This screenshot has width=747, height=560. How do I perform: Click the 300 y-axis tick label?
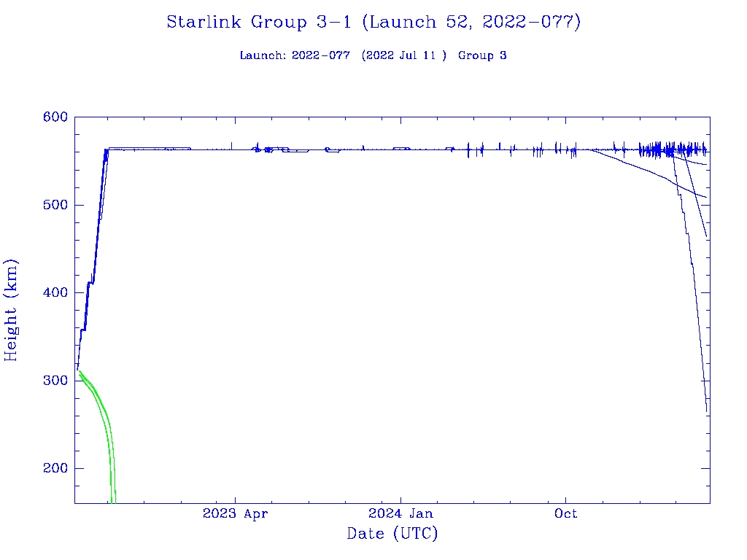pos(55,381)
